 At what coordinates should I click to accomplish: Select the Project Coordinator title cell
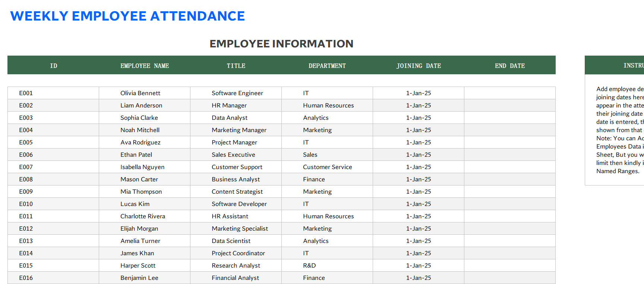click(x=236, y=253)
